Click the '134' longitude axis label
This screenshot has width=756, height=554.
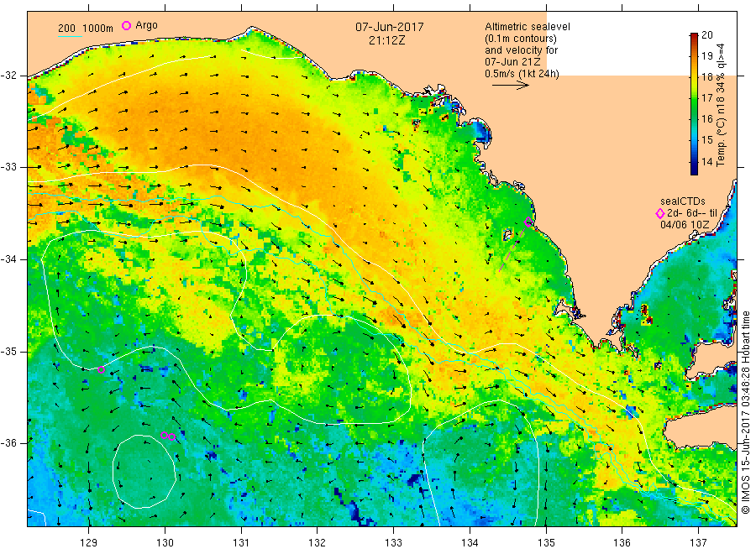(470, 543)
